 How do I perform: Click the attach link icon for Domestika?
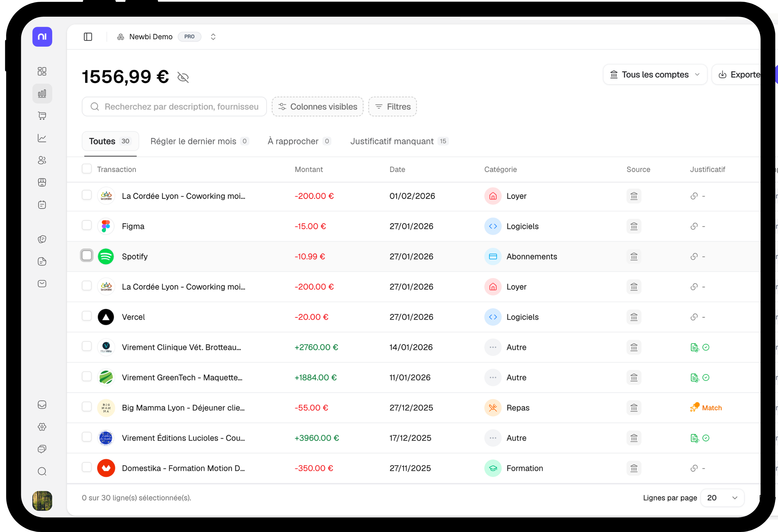coord(694,468)
